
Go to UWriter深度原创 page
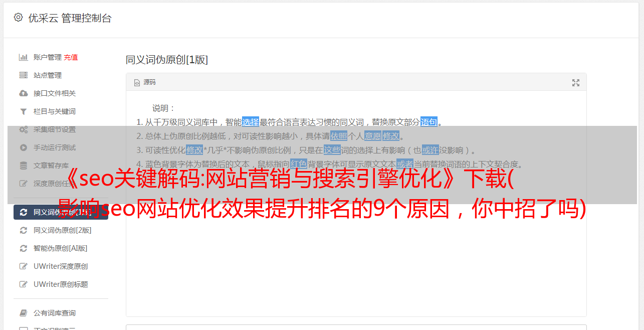pyautogui.click(x=61, y=266)
